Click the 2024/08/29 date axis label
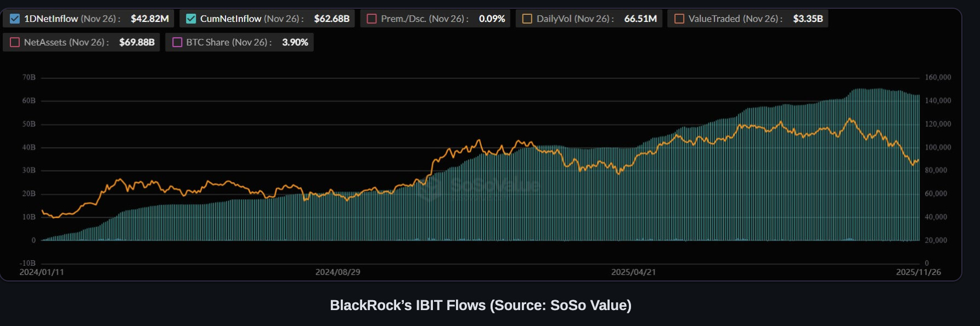 (x=338, y=272)
